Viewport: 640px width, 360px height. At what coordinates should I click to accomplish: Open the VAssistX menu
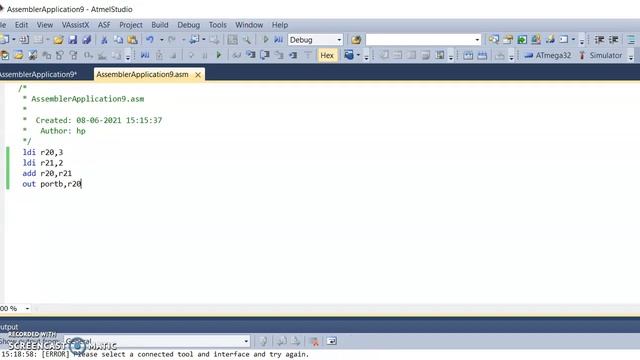76,25
